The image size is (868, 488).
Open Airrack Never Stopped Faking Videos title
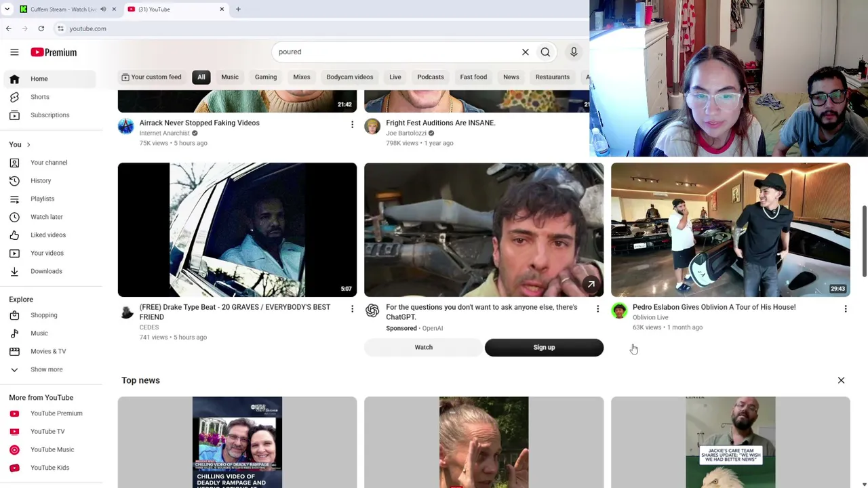click(199, 123)
